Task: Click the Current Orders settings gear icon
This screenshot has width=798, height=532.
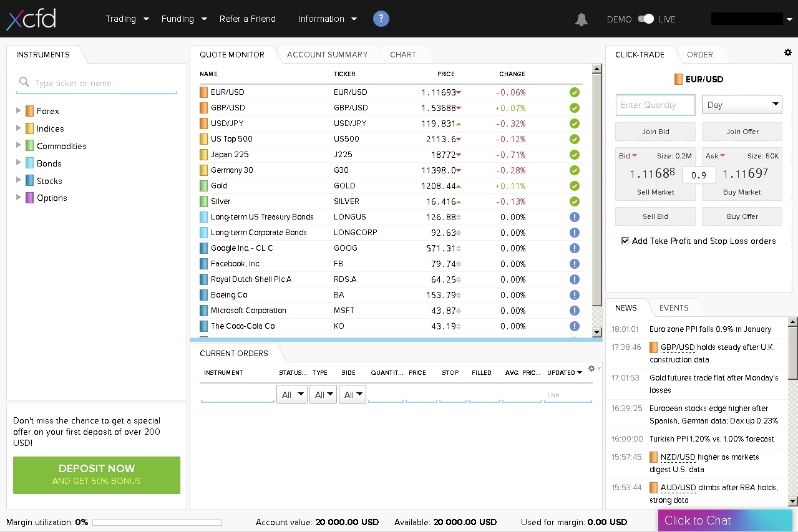Action: 591,369
